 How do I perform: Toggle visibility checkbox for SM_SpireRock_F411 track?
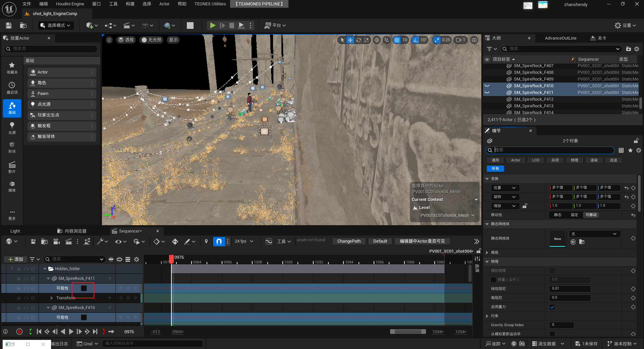84,288
